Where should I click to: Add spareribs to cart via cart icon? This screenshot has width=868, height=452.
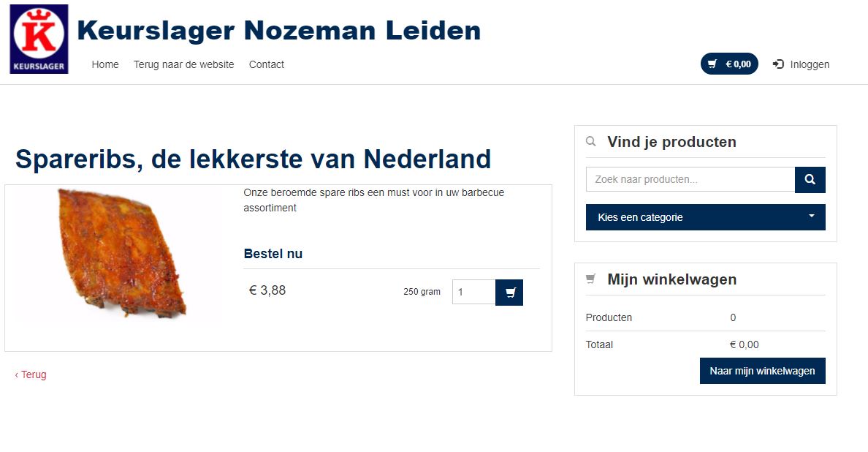tap(509, 293)
